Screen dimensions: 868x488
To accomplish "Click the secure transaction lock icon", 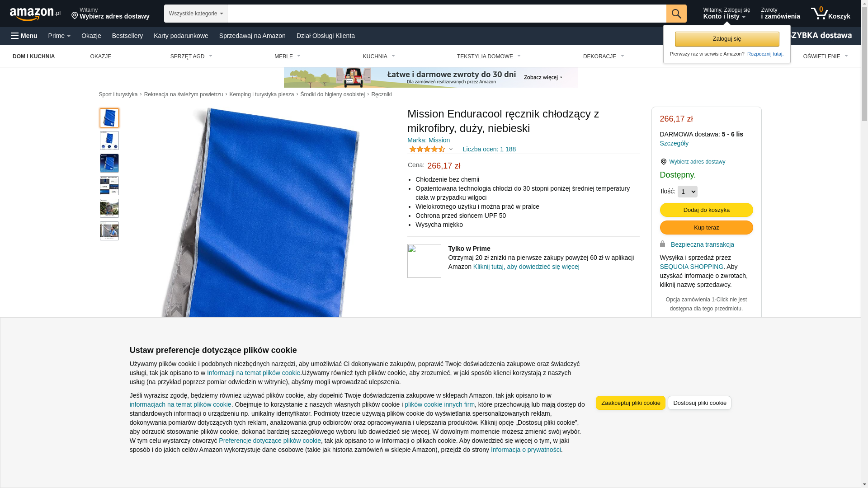I will coord(662,244).
